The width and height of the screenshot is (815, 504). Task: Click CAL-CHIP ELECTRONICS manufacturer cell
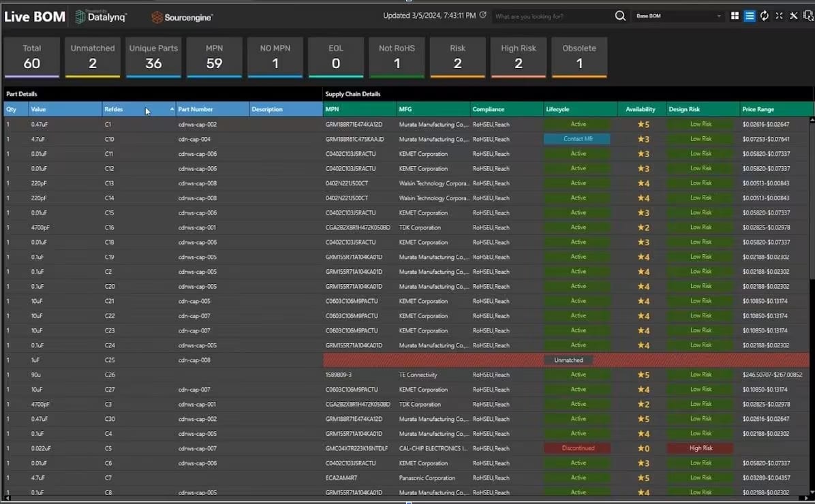[433, 448]
